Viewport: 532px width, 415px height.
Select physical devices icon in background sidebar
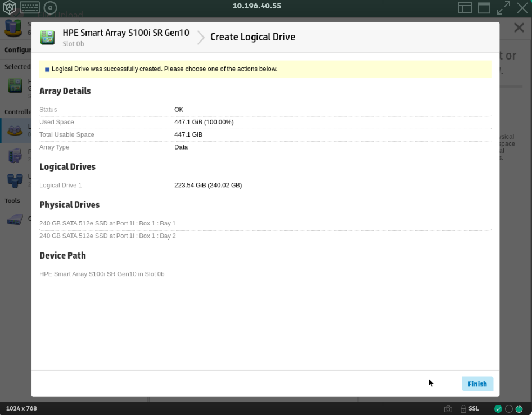(15, 156)
